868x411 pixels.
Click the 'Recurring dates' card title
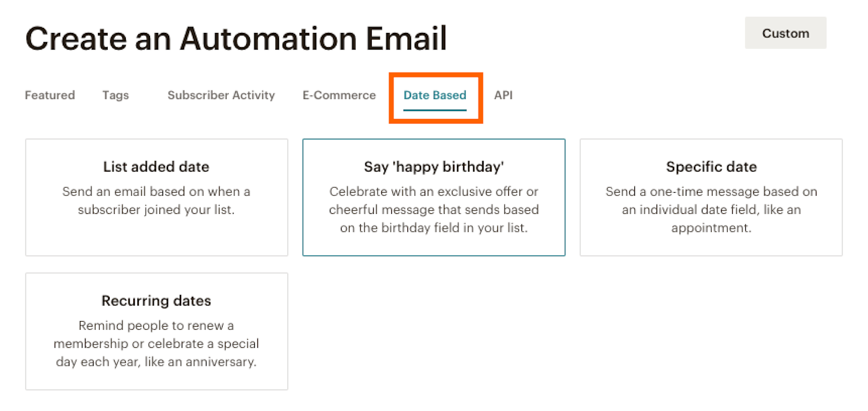156,301
